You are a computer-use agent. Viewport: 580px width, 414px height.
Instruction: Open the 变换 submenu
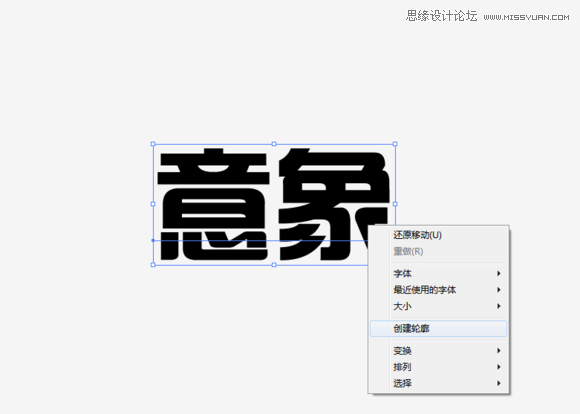(438, 350)
